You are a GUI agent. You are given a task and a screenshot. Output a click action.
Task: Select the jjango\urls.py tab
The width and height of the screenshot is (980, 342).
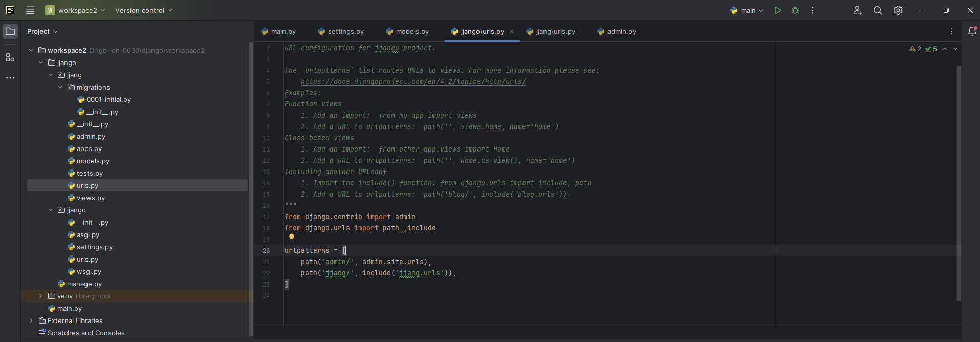coord(482,31)
